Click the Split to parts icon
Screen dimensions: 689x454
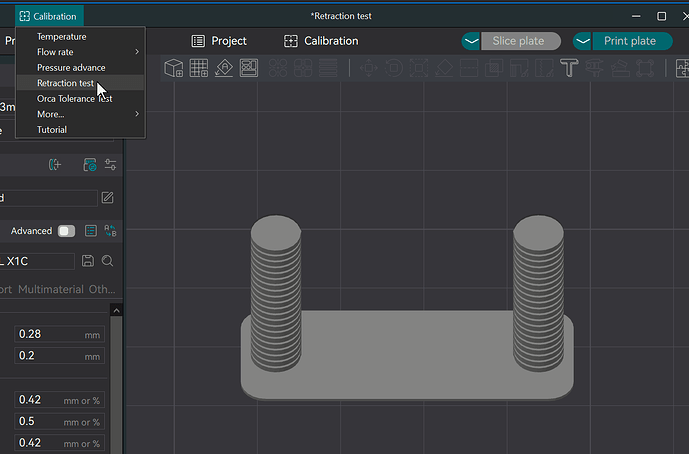pos(303,68)
